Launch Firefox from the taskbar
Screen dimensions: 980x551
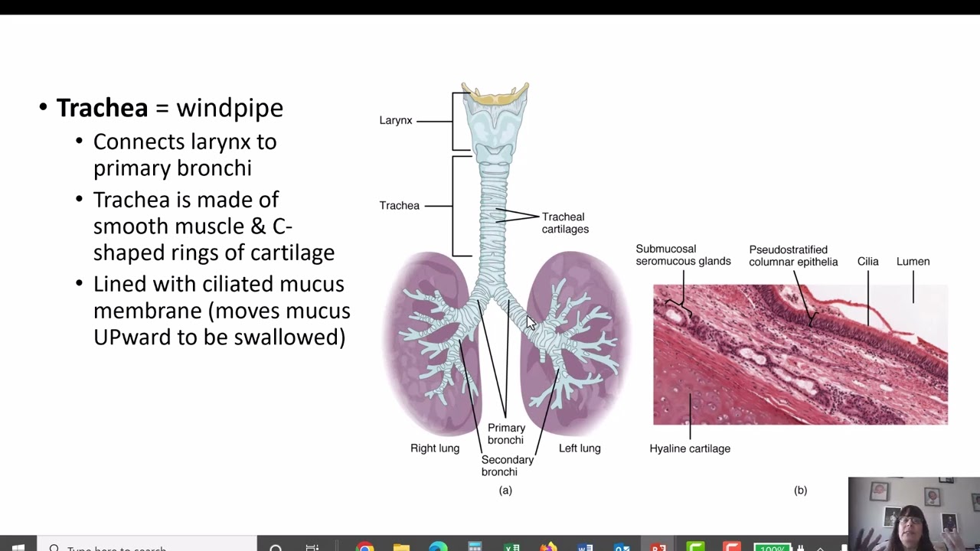tap(548, 546)
